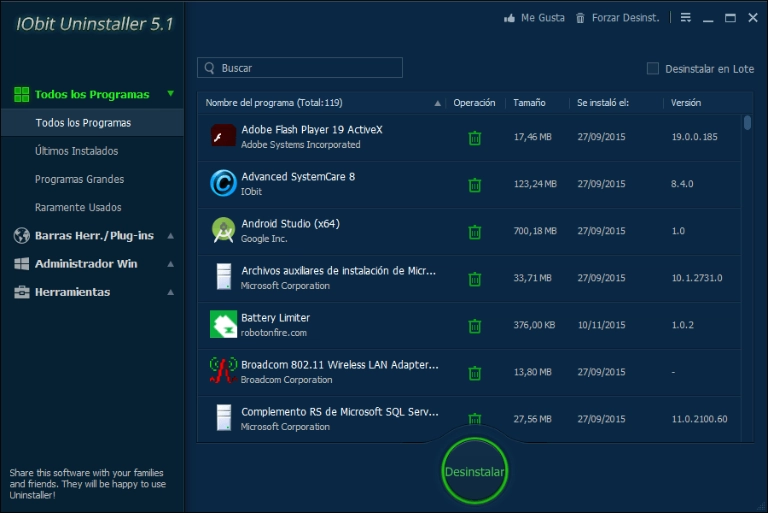The width and height of the screenshot is (768, 513).
Task: Open the Herramientas category
Action: pos(72,292)
